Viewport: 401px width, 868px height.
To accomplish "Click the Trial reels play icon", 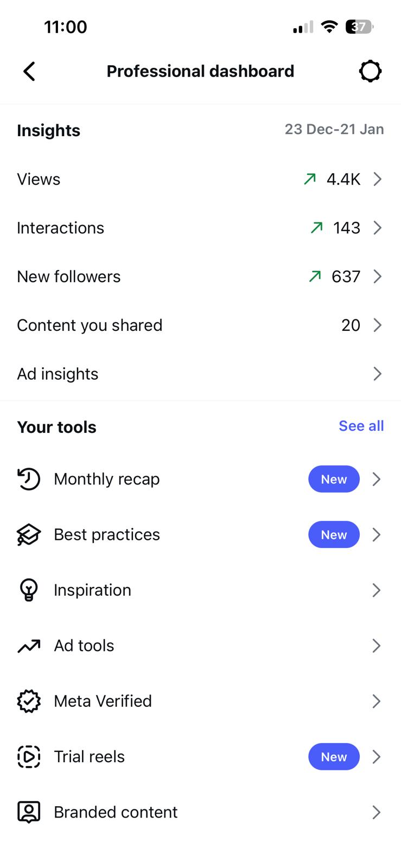I will (28, 756).
